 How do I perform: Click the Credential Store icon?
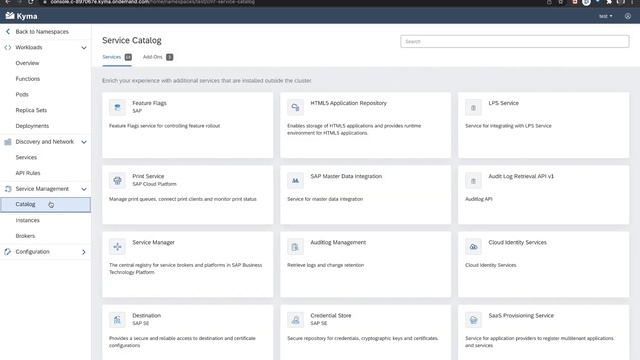pos(295,320)
